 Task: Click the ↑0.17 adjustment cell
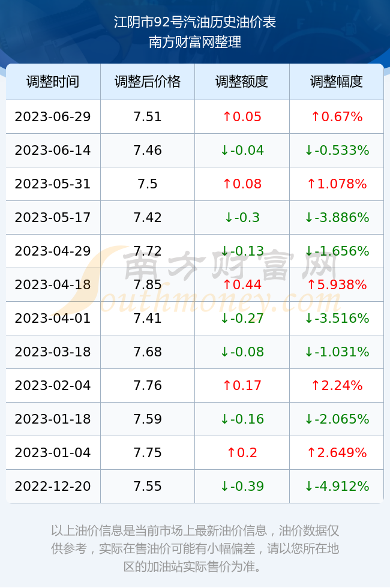242,385
